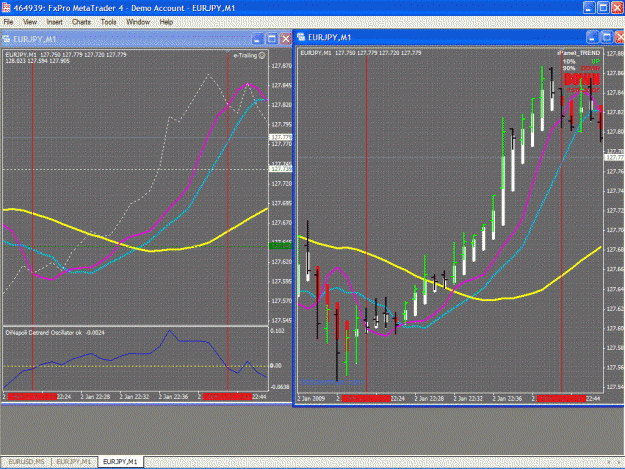The image size is (625, 469).
Task: Open the Tools menu
Action: click(x=108, y=22)
